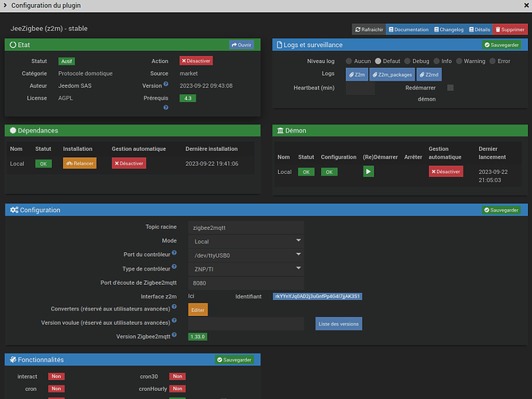Click the help icon next to Type de contrôleur
Screen dimensions: 532x399
click(x=174, y=267)
